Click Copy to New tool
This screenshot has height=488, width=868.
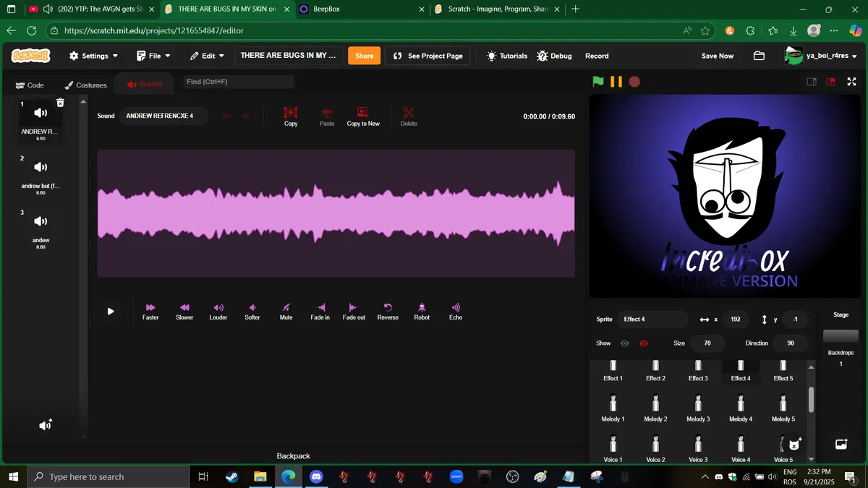[363, 116]
